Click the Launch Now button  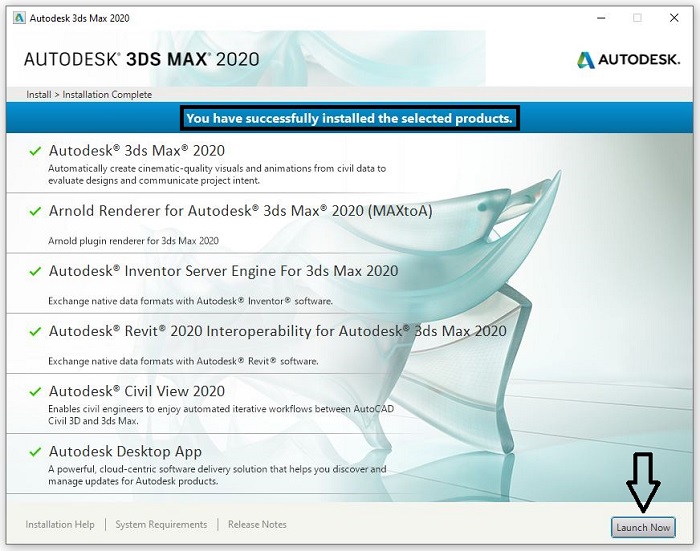[643, 527]
